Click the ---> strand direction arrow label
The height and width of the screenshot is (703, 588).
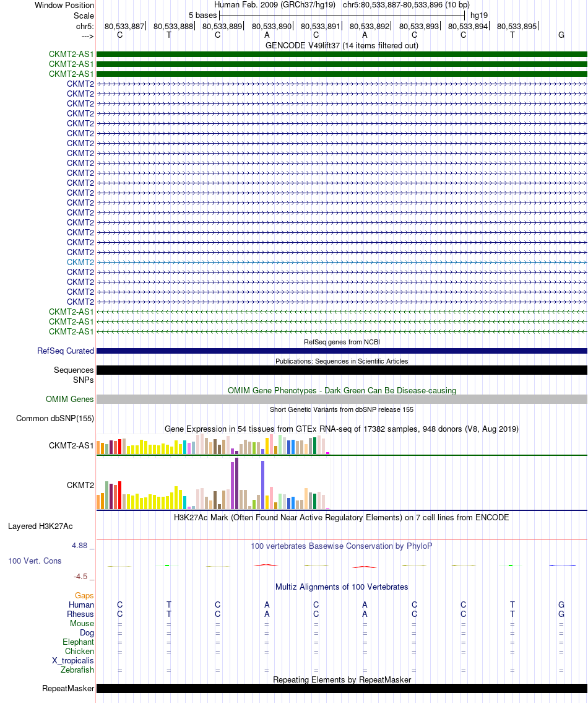(87, 36)
